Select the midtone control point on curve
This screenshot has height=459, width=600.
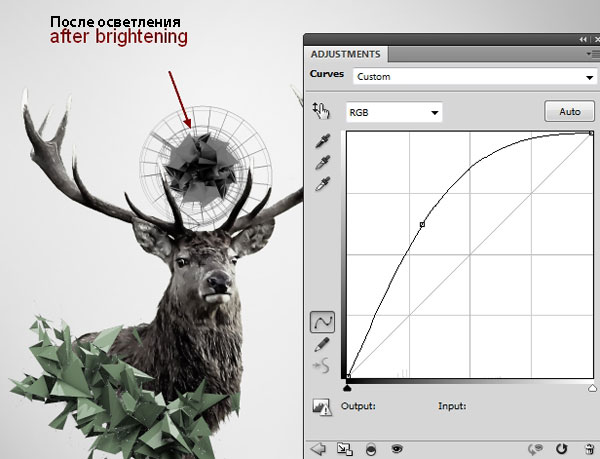point(422,225)
